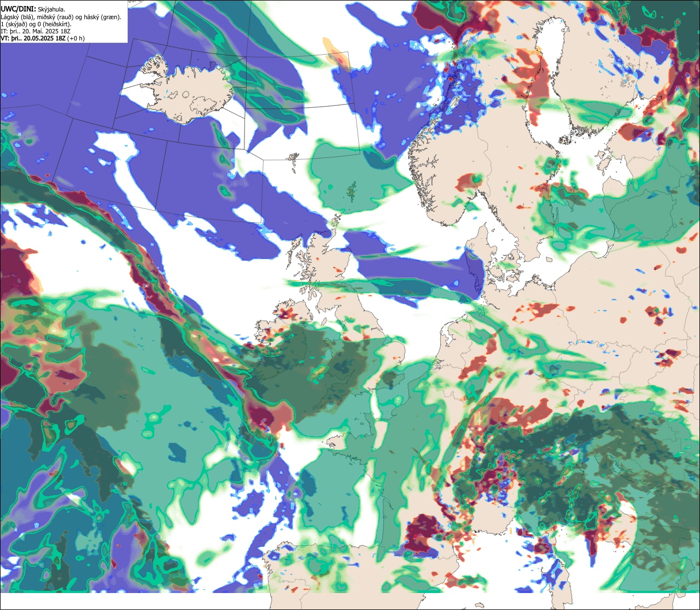Click the 'UWC/DINI: Skýjahula.' title text
The width and height of the screenshot is (700, 610).
pyautogui.click(x=33, y=9)
